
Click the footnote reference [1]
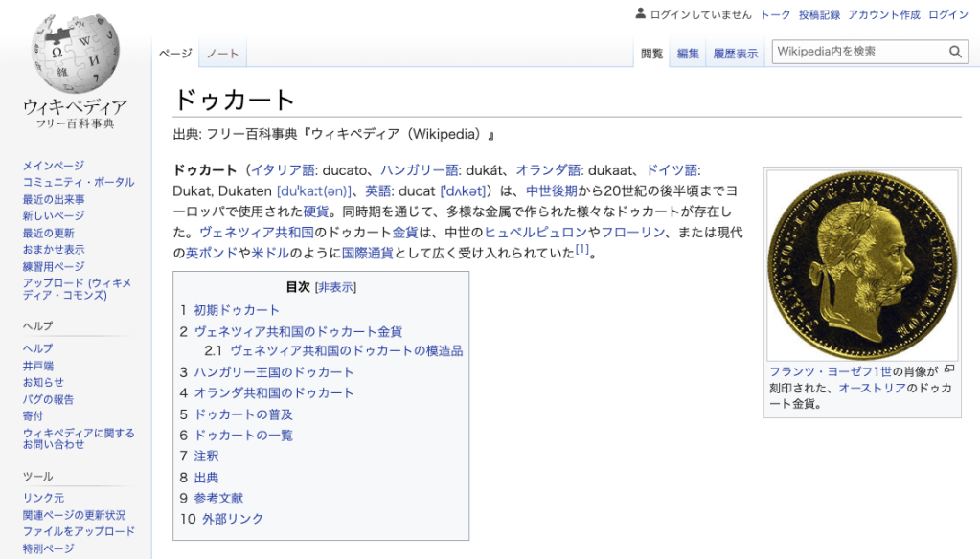coord(581,251)
